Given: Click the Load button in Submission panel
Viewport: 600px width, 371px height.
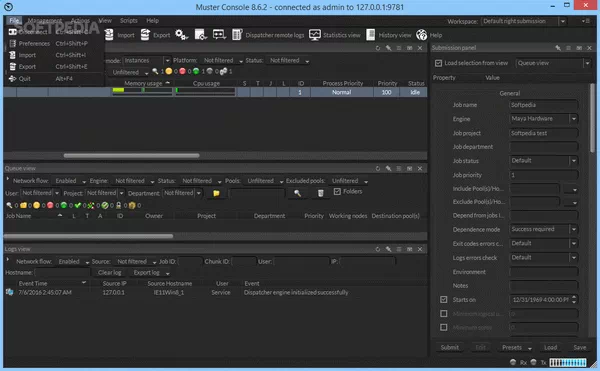Looking at the screenshot, I should [x=550, y=347].
